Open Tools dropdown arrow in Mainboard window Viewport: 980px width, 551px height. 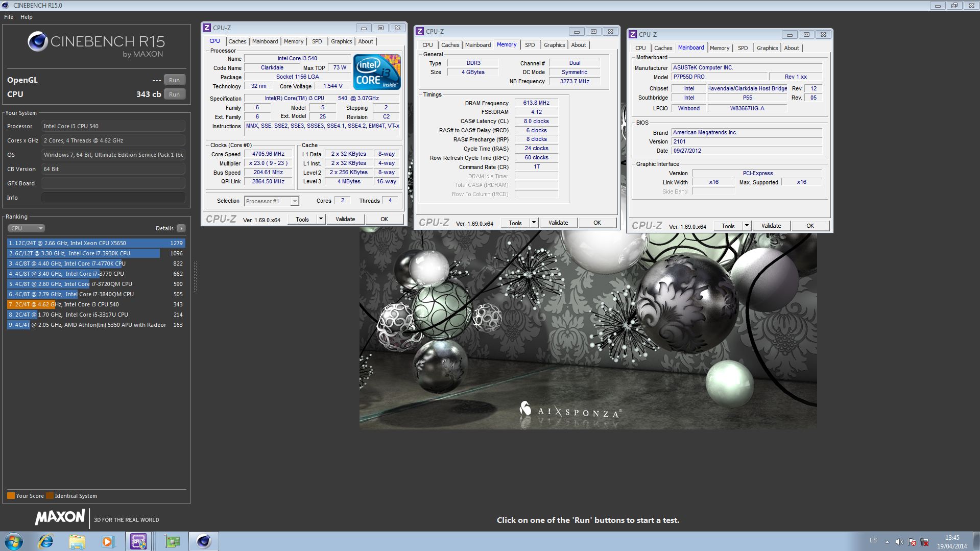click(x=747, y=226)
